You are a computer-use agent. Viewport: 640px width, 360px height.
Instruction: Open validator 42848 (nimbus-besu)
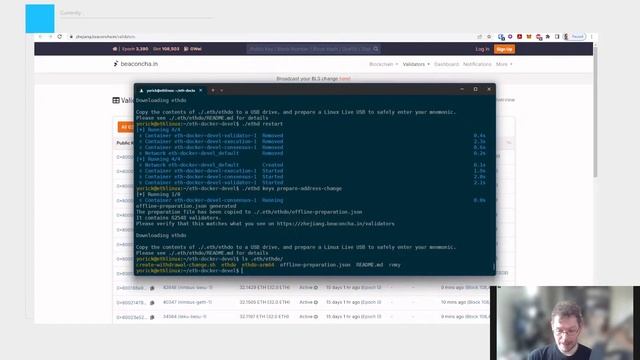(x=188, y=287)
